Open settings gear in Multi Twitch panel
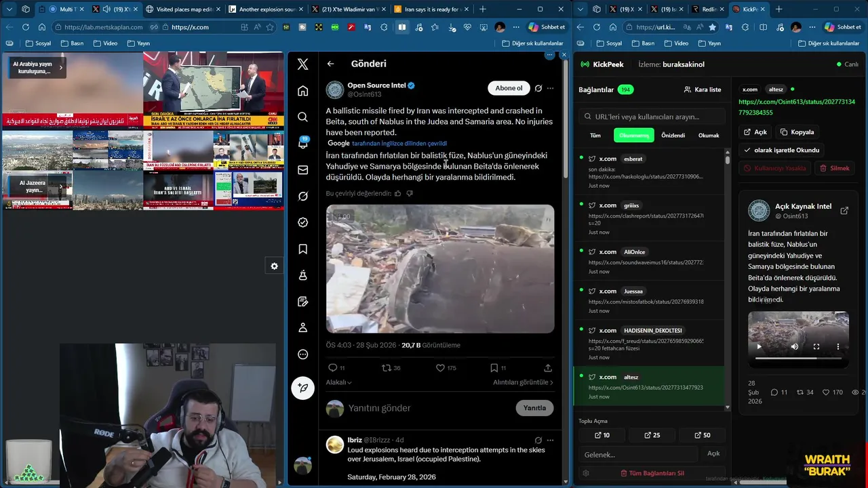The height and width of the screenshot is (488, 868). coord(274,266)
